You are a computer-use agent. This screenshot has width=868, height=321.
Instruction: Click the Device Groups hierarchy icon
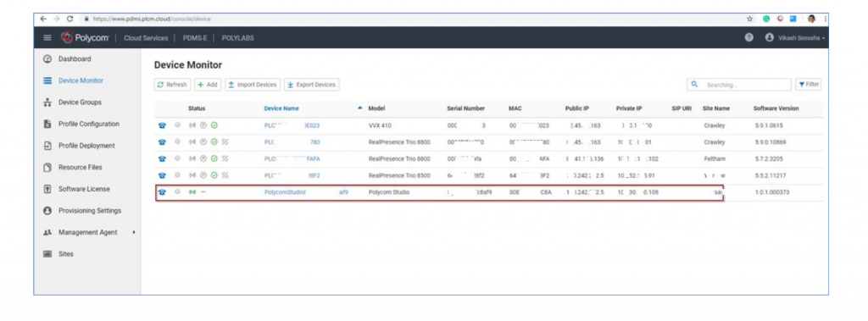[x=47, y=102]
